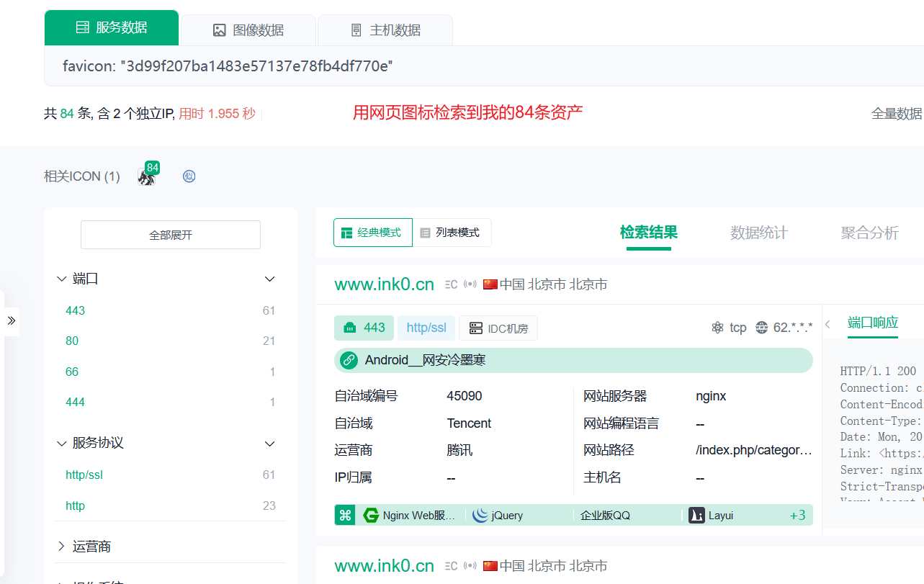Click the command icon before Nginx Web服务
924x584 pixels.
345,515
